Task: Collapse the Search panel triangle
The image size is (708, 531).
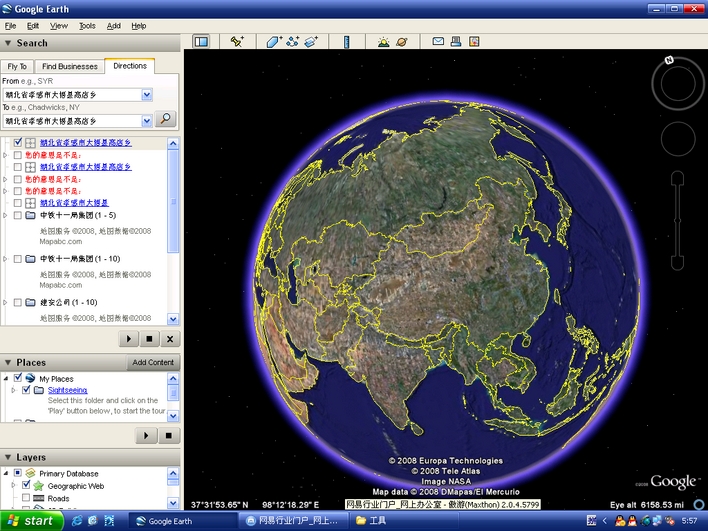Action: [x=8, y=43]
